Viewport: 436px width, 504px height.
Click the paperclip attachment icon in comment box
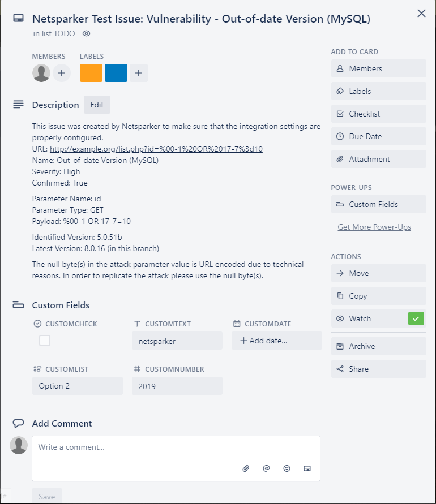pyautogui.click(x=246, y=468)
